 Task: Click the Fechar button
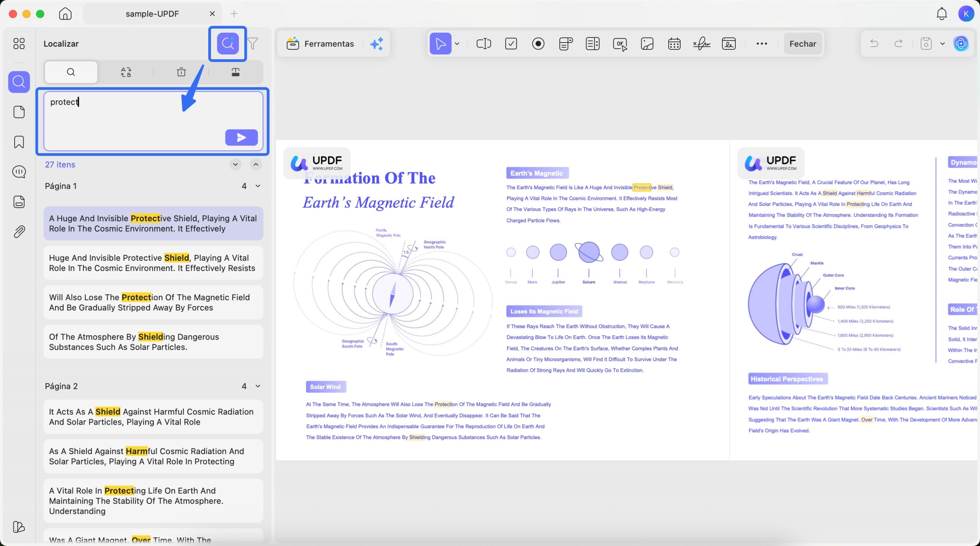point(803,44)
